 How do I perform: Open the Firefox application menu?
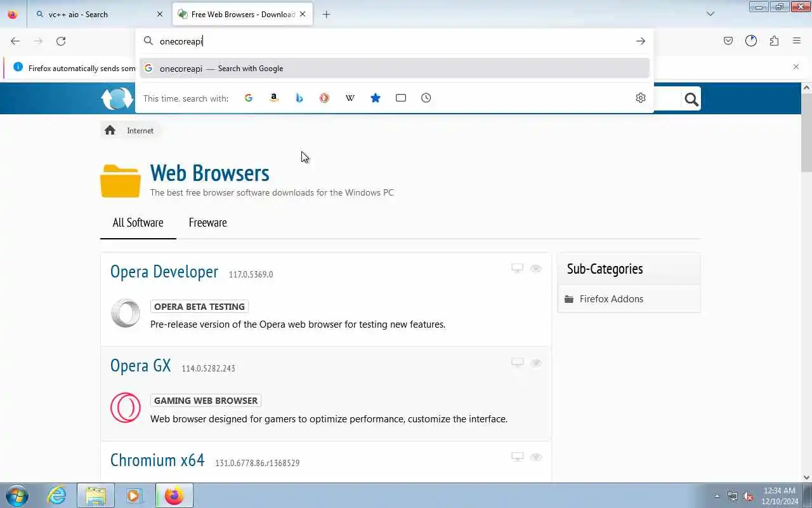[797, 41]
